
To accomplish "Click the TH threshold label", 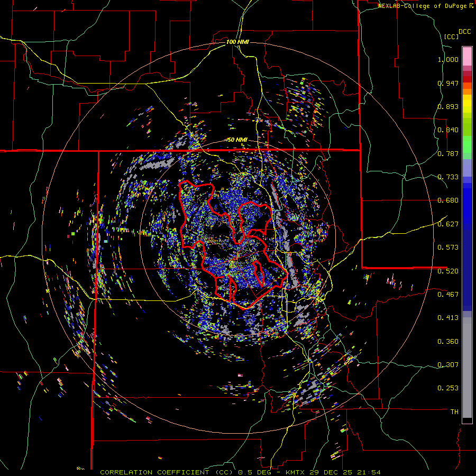I will coord(454,412).
